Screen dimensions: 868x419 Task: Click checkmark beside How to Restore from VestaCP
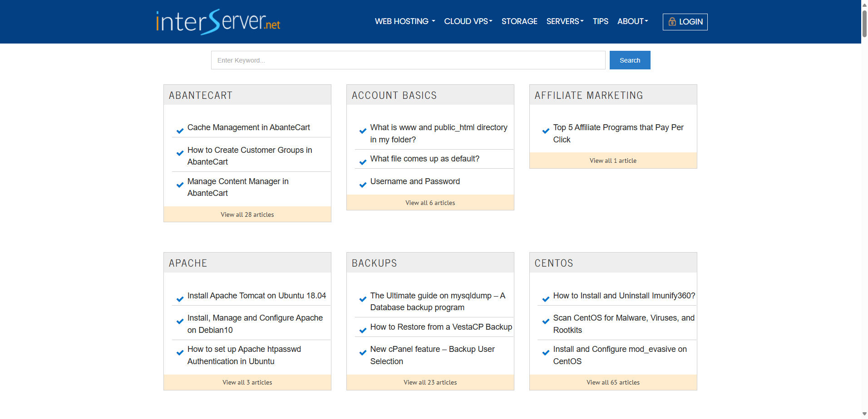click(x=363, y=331)
